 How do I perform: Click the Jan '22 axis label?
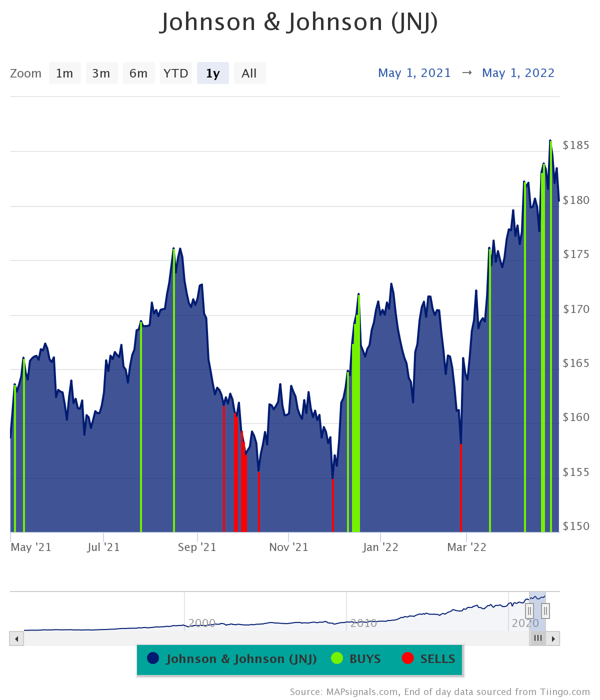click(x=380, y=547)
